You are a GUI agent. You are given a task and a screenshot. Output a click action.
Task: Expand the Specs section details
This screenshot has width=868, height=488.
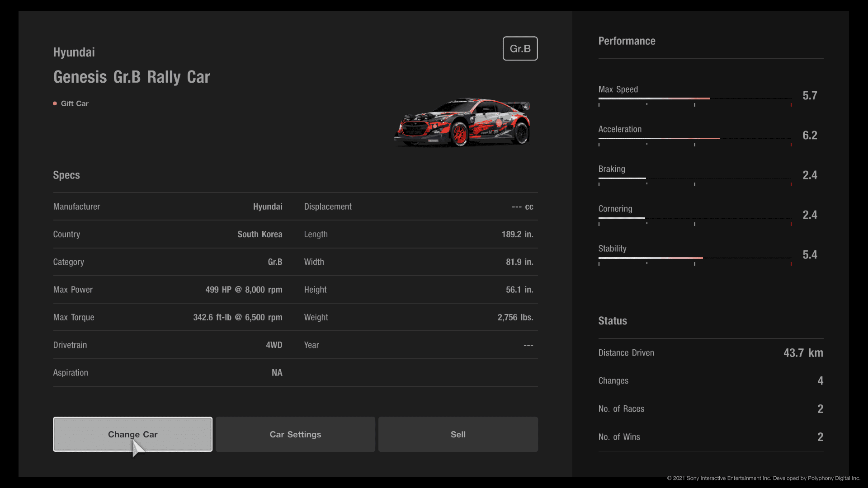click(x=66, y=174)
